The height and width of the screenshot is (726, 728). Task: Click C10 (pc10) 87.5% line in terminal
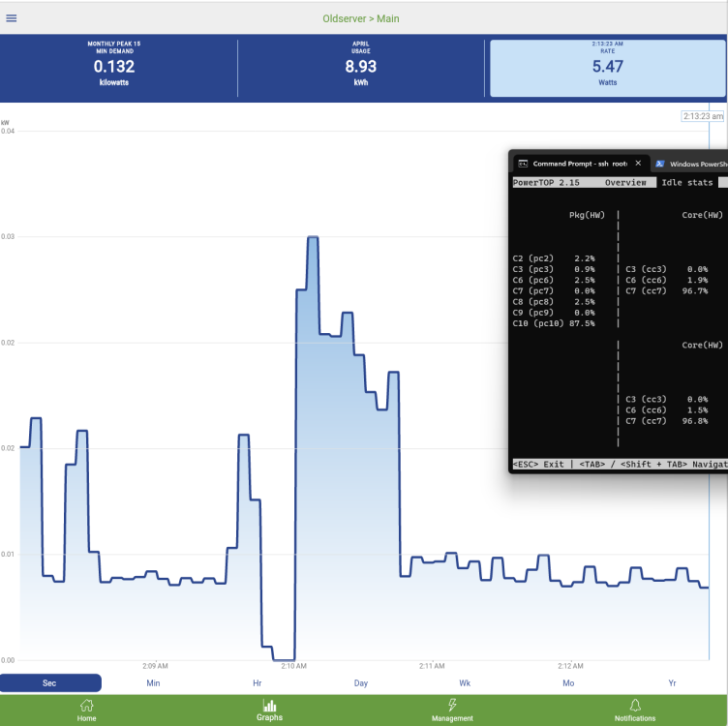(554, 323)
